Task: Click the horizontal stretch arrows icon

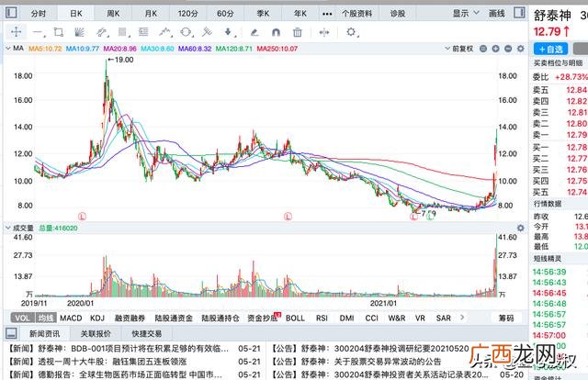Action: pos(324,33)
